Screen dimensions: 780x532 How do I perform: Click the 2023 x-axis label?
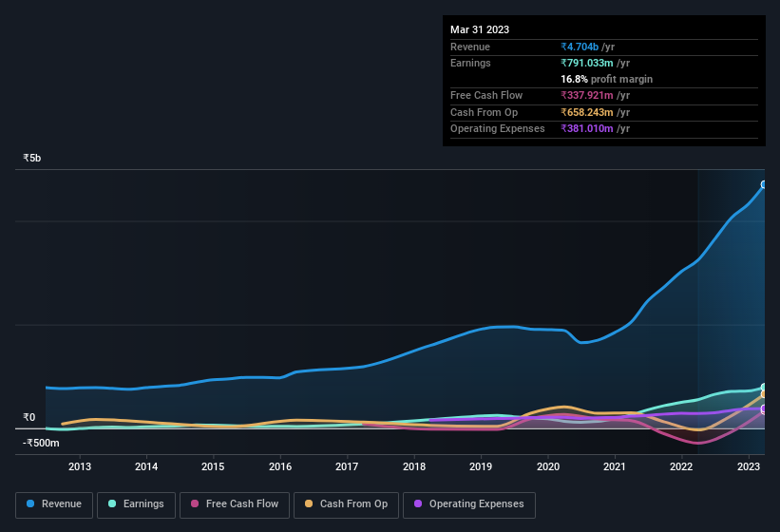click(x=748, y=466)
